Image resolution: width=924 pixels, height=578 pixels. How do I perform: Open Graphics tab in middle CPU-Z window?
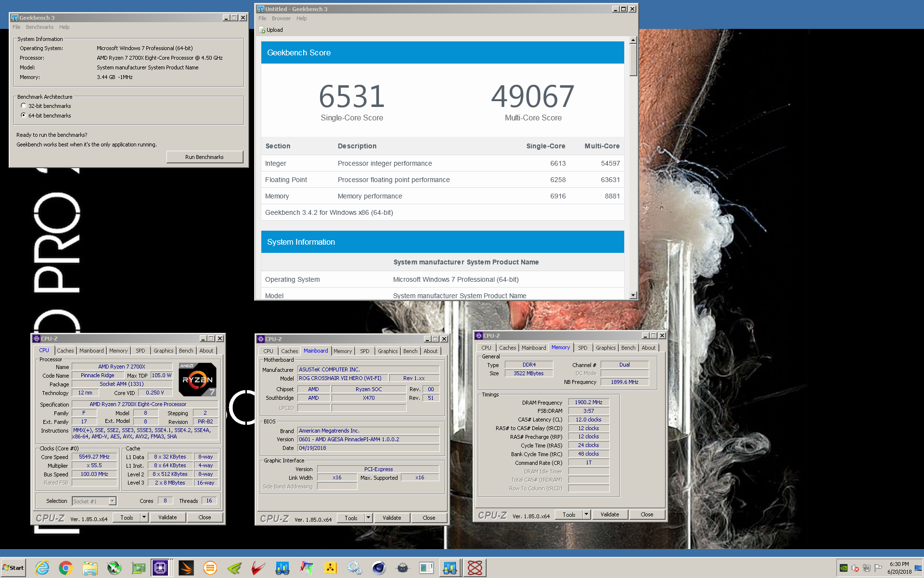point(388,351)
